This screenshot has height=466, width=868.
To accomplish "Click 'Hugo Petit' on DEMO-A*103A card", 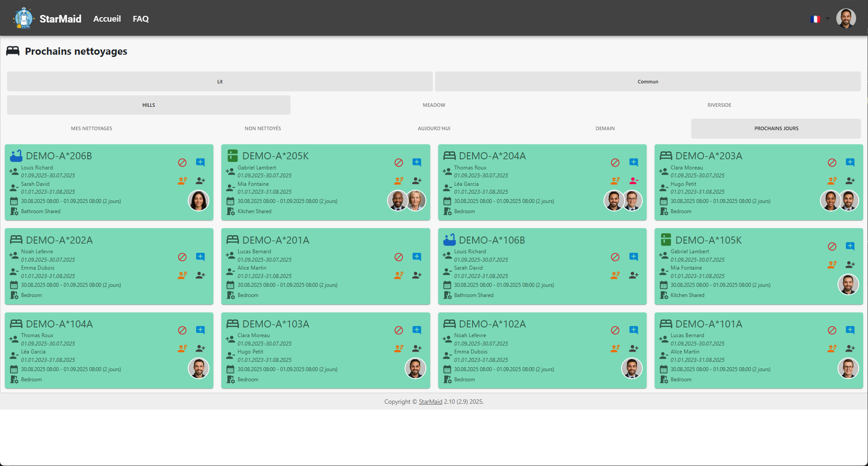I will (250, 352).
